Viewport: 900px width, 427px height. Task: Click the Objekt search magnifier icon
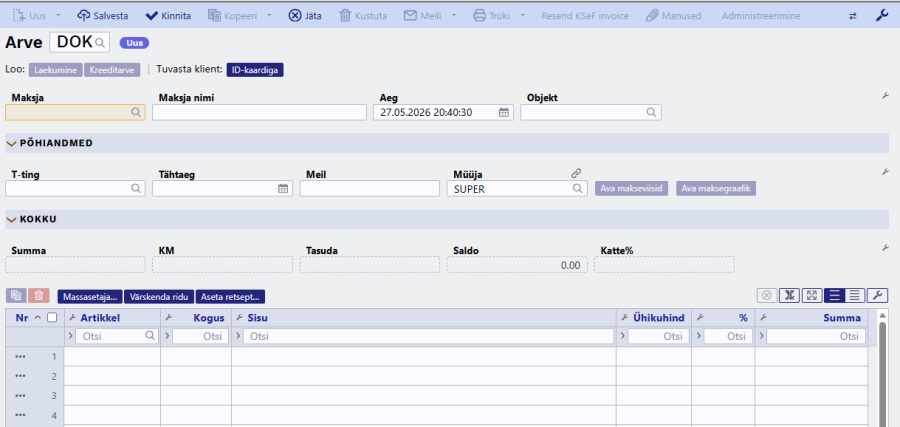[x=651, y=112]
